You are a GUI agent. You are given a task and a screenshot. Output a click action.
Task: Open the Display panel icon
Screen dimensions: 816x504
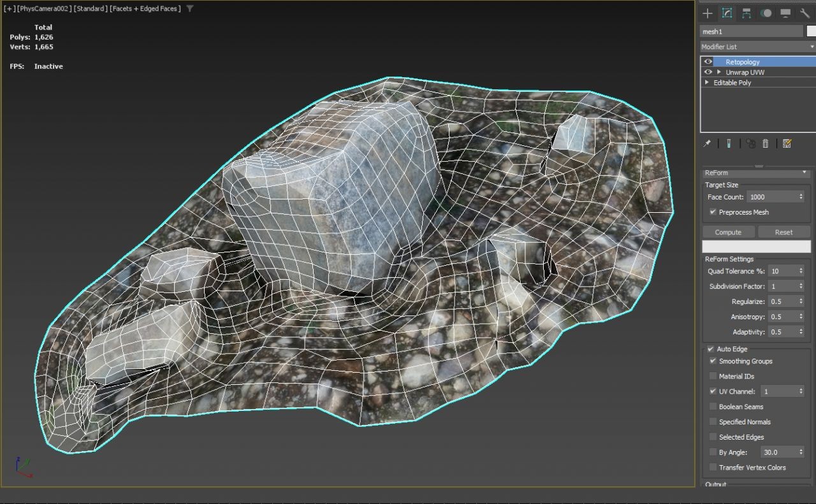click(x=785, y=13)
